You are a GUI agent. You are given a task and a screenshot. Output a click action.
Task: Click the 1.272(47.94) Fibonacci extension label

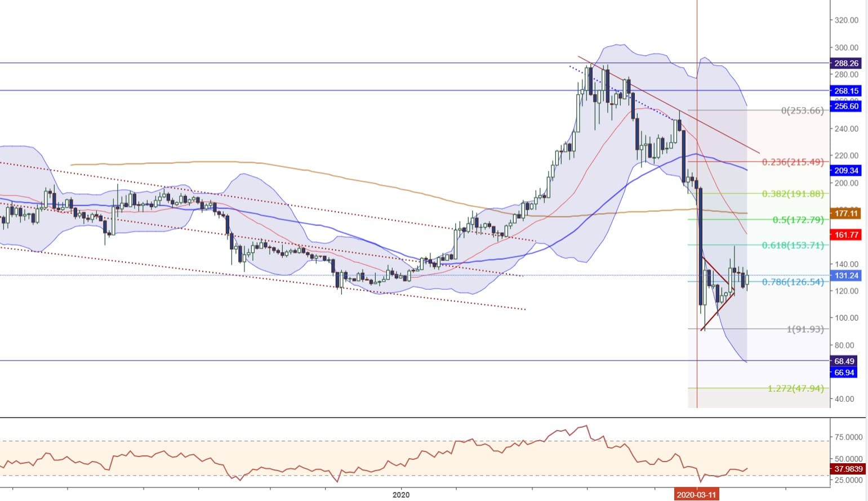[795, 388]
